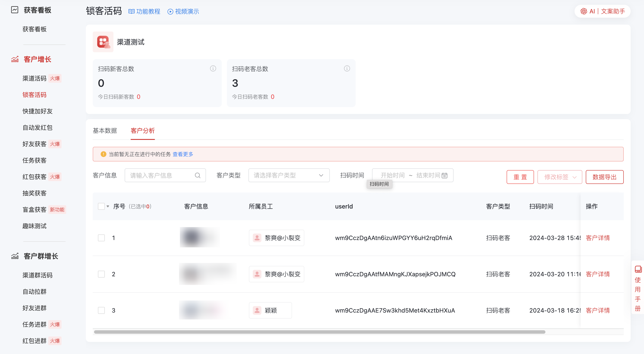Toggle the select-all checkbox in table header
The height and width of the screenshot is (354, 644).
coord(101,206)
